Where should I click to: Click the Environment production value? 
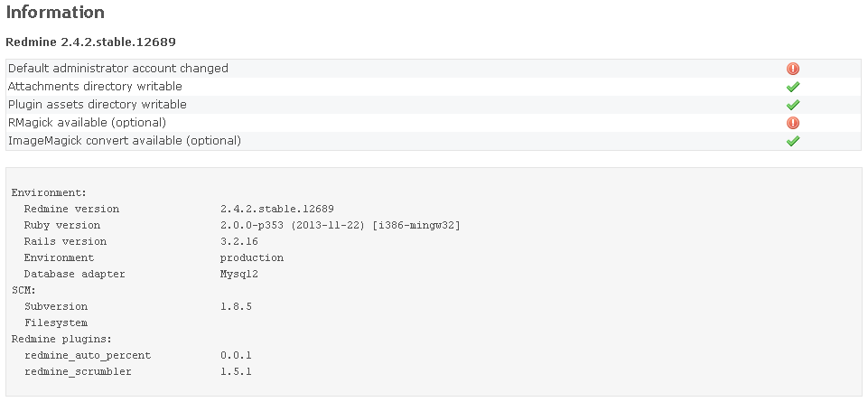252,258
